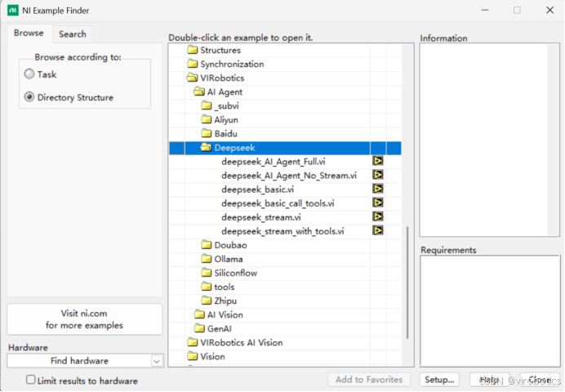Screen dimensions: 565x392
Task: Click the AI Vision folder icon
Action: pyautogui.click(x=199, y=314)
